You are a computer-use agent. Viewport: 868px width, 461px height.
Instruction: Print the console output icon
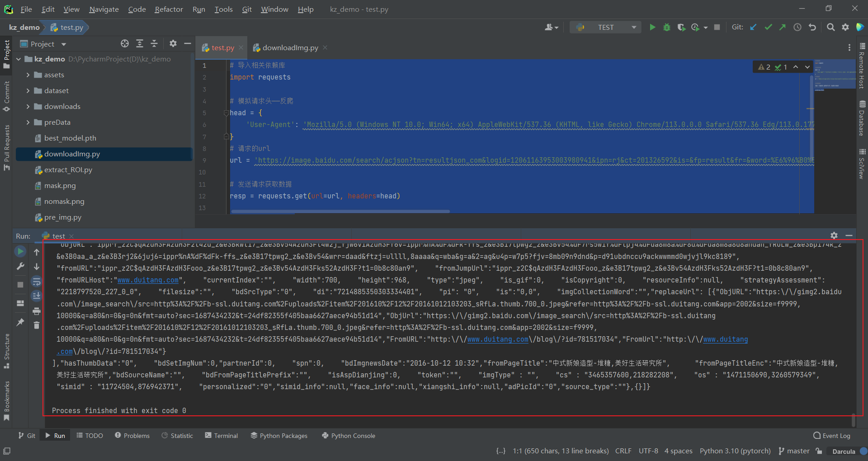pyautogui.click(x=37, y=311)
